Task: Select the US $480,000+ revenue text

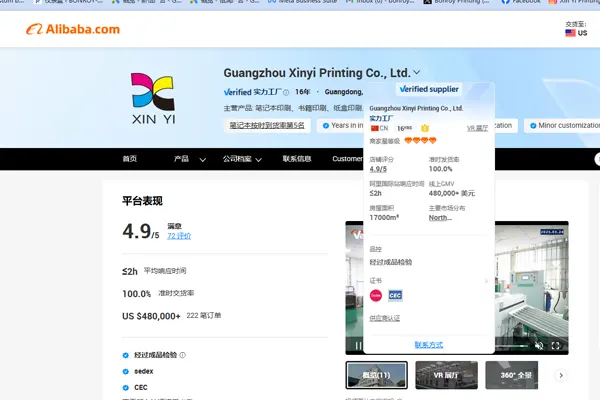Action: point(151,316)
